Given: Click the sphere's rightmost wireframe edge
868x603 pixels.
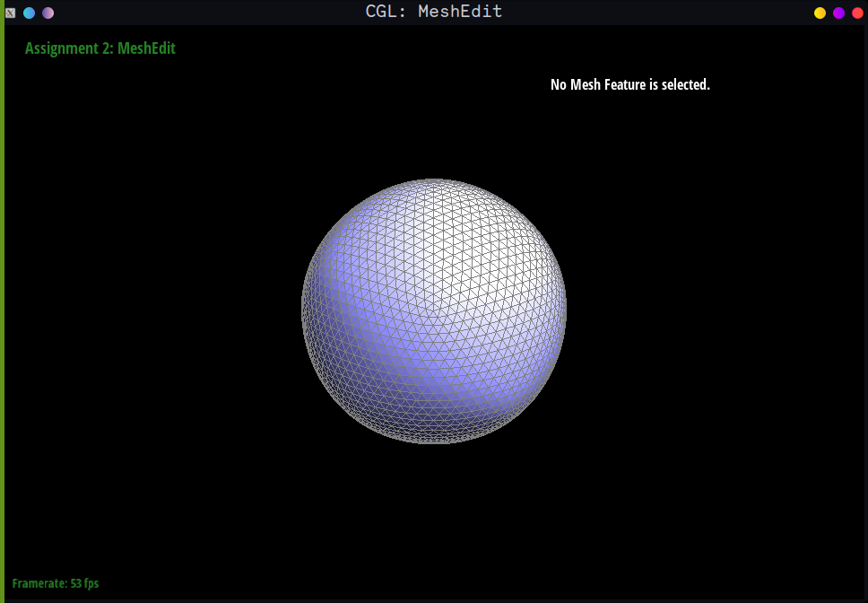Looking at the screenshot, I should tap(566, 311).
